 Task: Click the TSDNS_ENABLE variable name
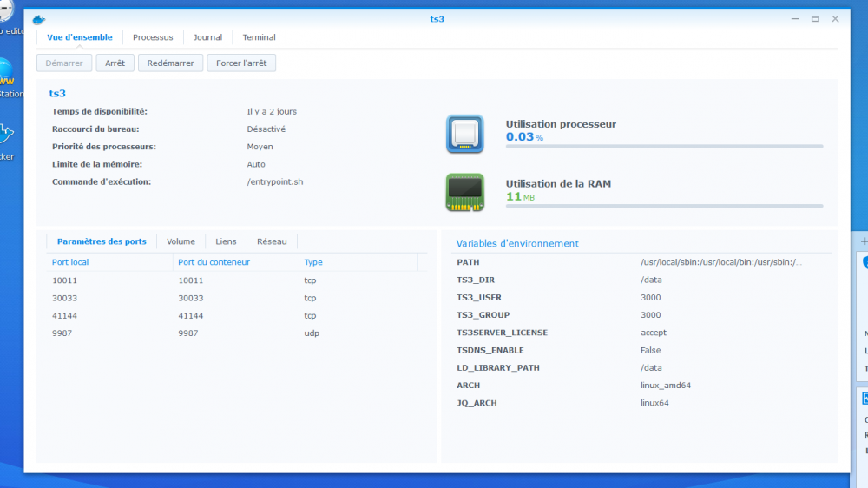(x=490, y=351)
